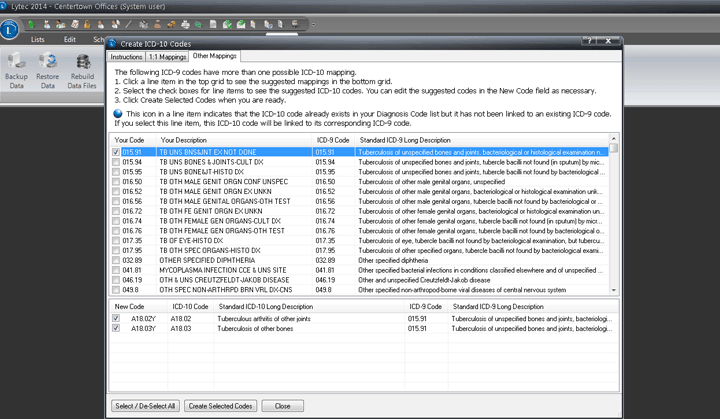
Task: Click the New Code column header
Action: [138, 306]
